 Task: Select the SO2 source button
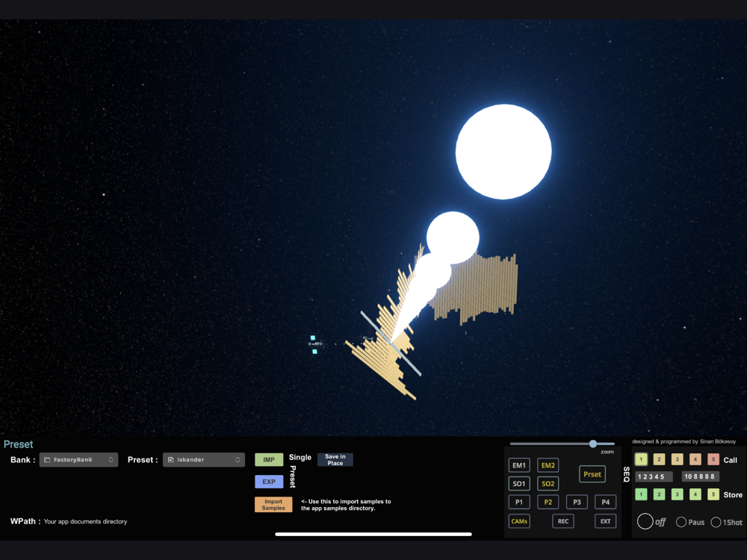pos(548,484)
